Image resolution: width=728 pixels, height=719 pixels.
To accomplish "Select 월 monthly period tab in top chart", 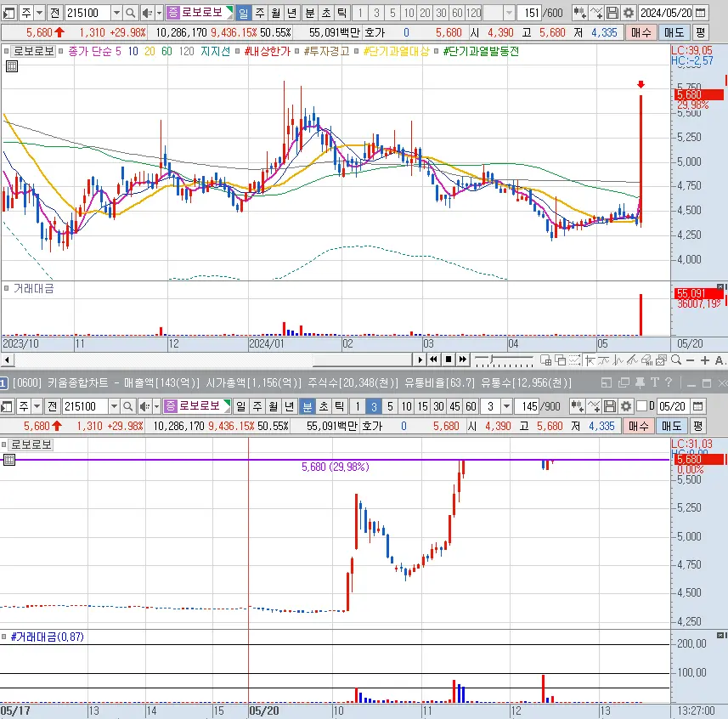I will pyautogui.click(x=276, y=13).
